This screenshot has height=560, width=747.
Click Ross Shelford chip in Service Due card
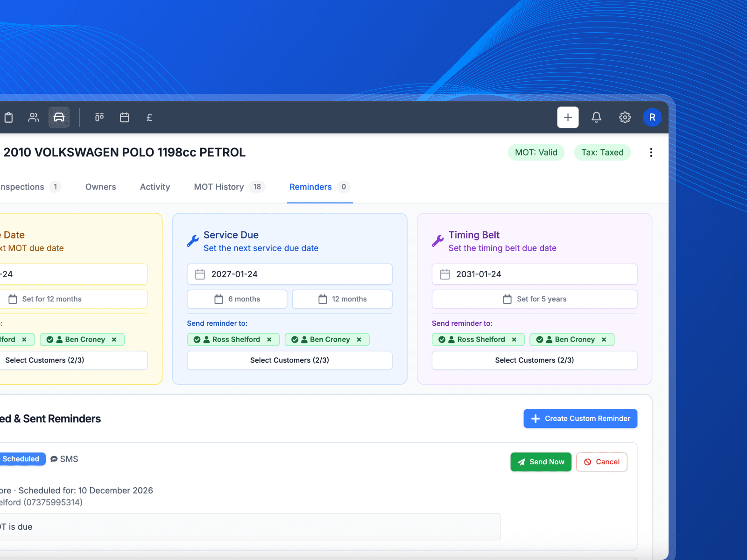coord(233,340)
